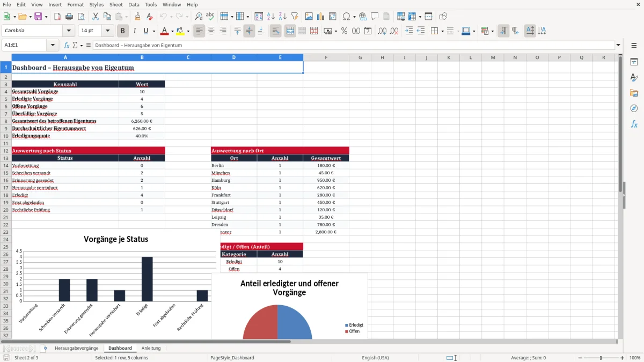
Task: Open the font color dropdown arrow
Action: click(172, 31)
